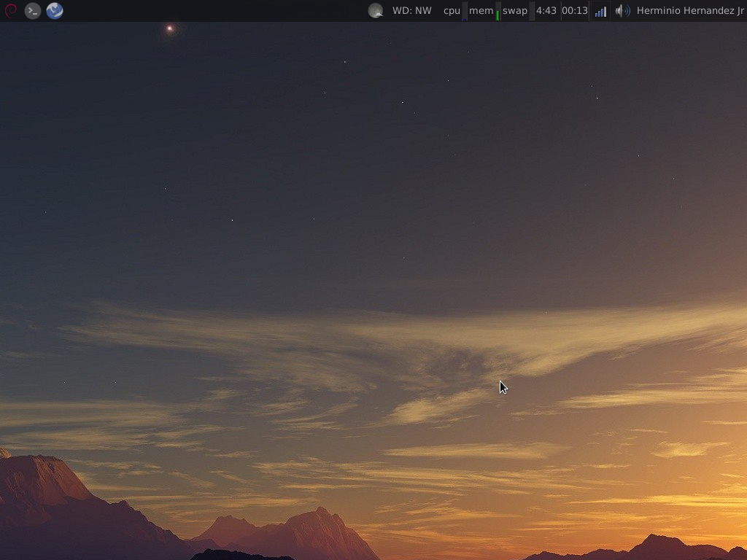Click the 00:13 uptime display

(x=575, y=10)
